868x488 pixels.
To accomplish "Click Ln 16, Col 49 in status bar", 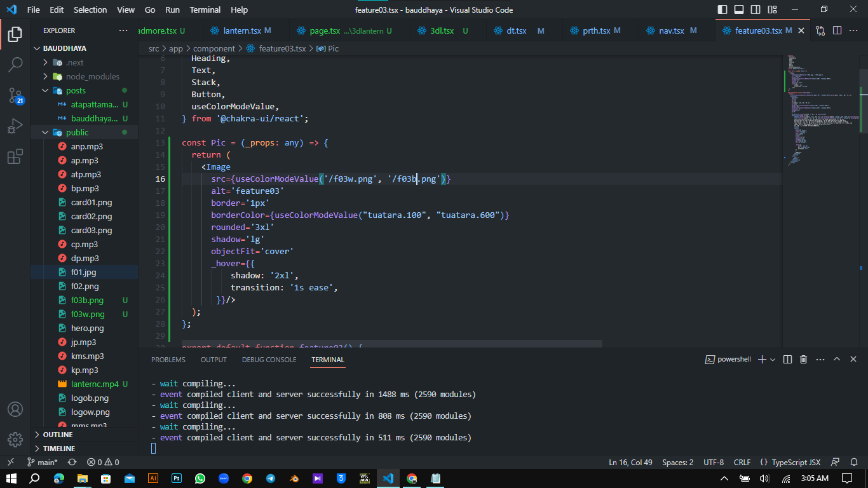I will point(630,462).
